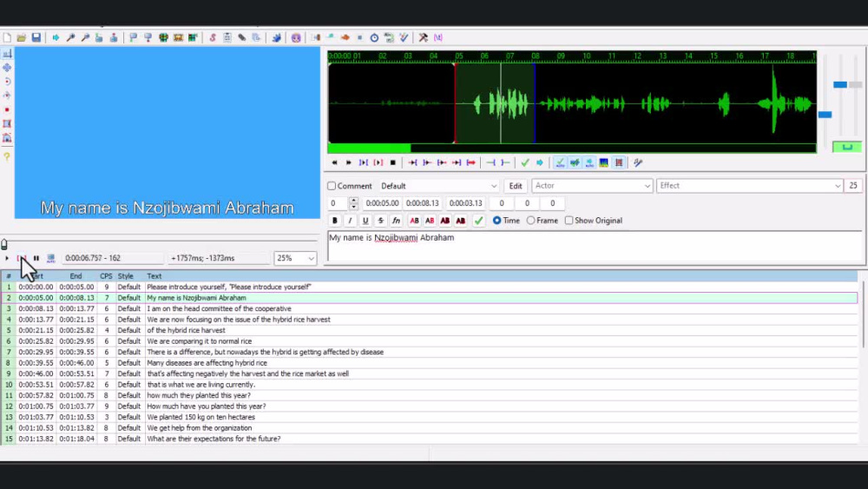Go to audio selection (cyan arrow)
This screenshot has width=868, height=489.
[x=540, y=162]
